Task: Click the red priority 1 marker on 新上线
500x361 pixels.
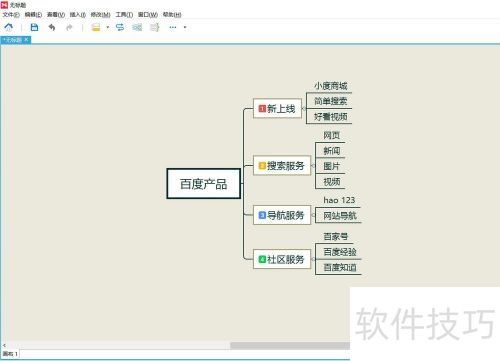Action: coord(262,109)
